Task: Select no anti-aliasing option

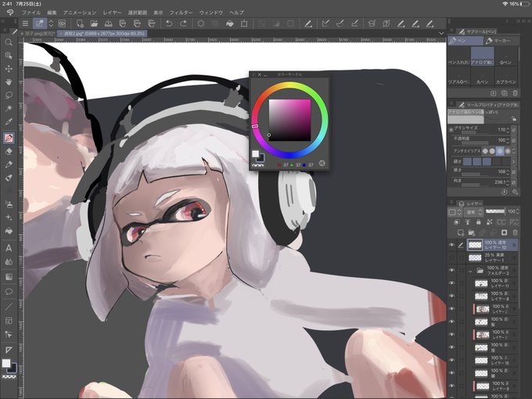Action: (485, 151)
